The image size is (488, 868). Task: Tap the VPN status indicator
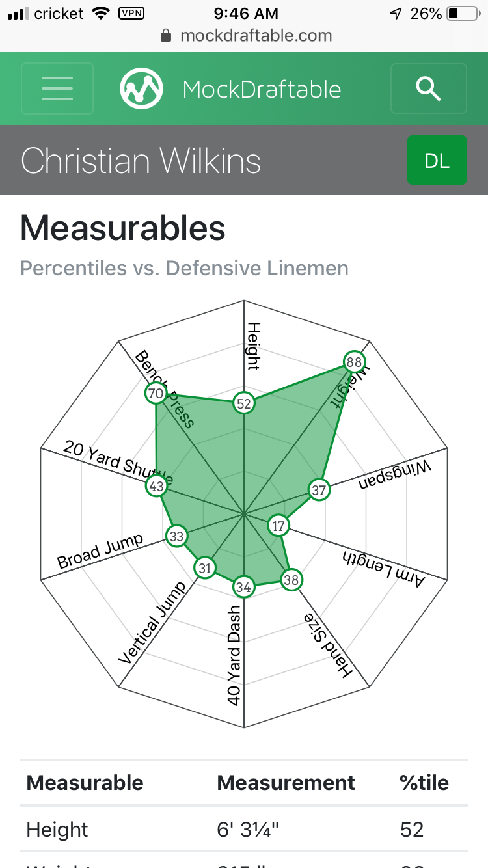click(x=131, y=13)
